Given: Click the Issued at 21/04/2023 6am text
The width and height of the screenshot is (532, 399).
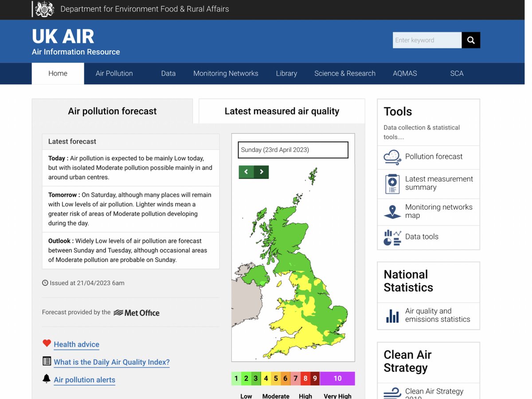Looking at the screenshot, I should click(x=87, y=283).
